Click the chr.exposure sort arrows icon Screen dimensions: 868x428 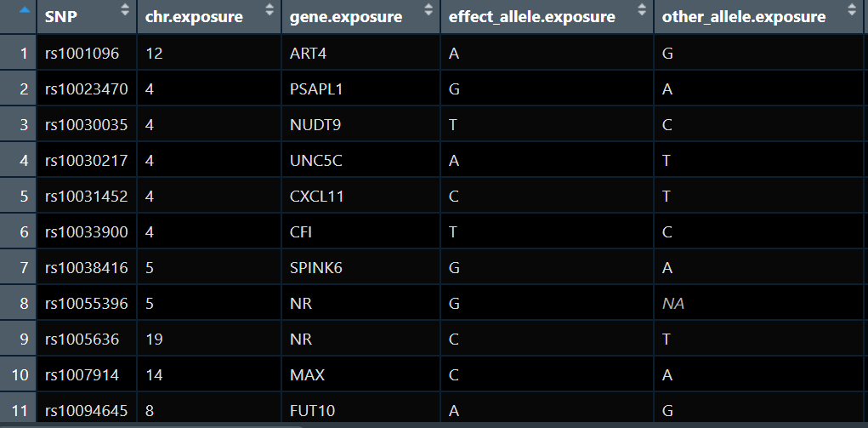[x=269, y=9]
